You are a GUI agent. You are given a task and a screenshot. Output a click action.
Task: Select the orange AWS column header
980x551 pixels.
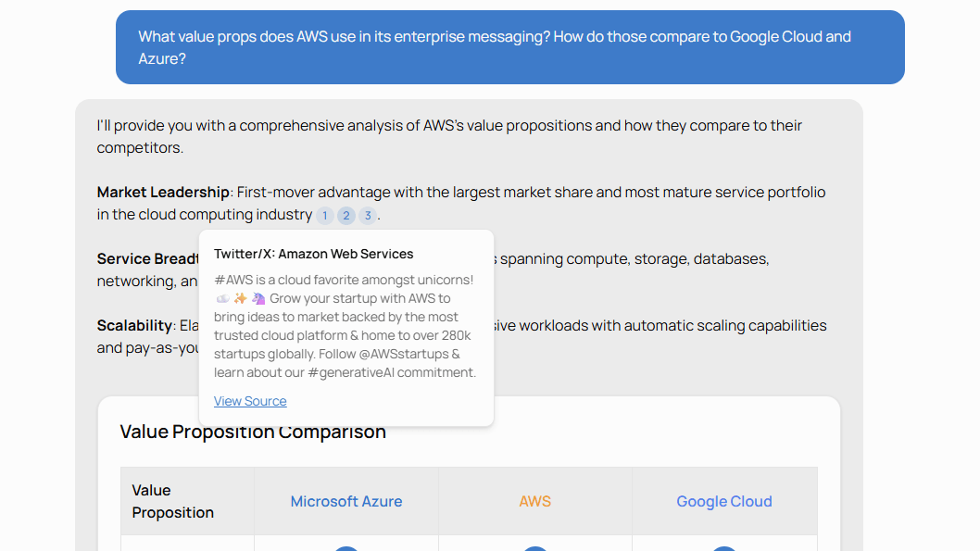[535, 501]
